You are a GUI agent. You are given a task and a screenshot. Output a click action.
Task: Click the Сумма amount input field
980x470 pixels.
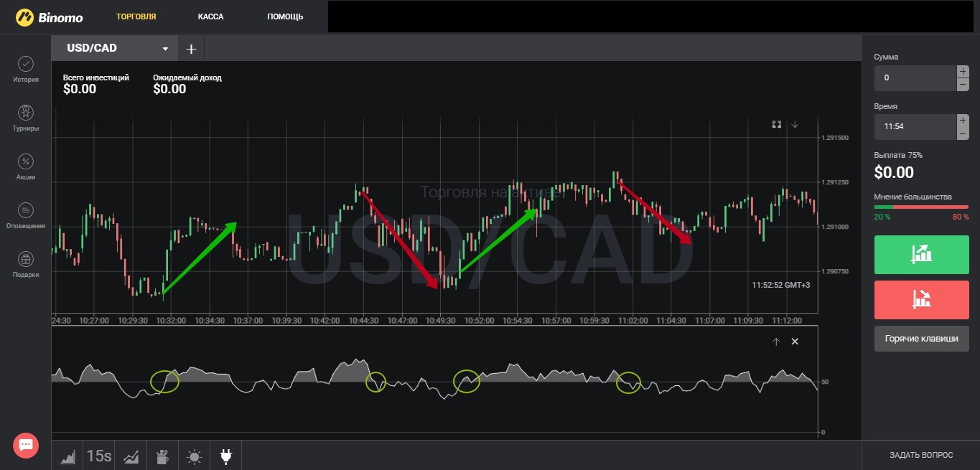[915, 77]
